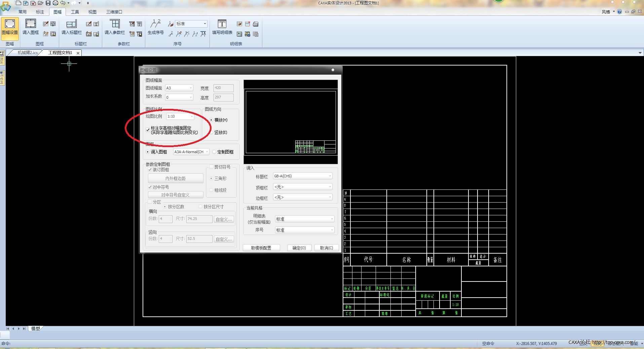Click the Save floppy-disk icon
This screenshot has width=644, height=349.
[48, 3]
